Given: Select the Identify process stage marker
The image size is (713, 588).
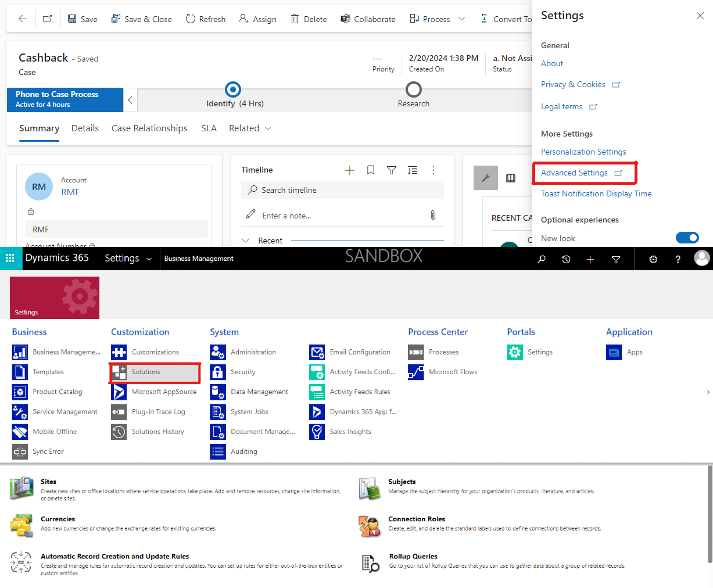Looking at the screenshot, I should coord(233,89).
